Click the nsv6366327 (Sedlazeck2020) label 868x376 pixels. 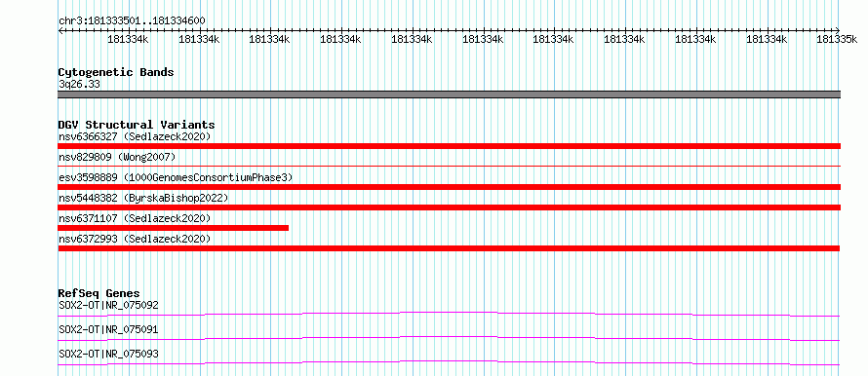coord(135,136)
